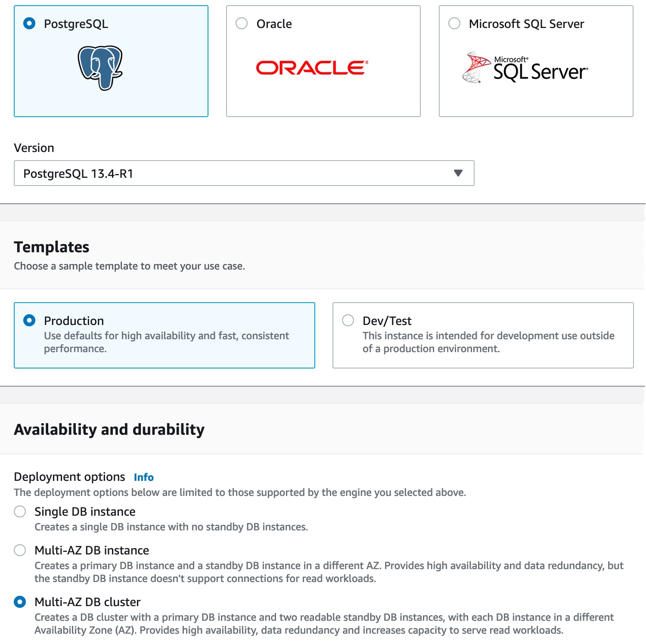This screenshot has width=646, height=644.
Task: Click the Microsoft SQL Server engine label
Action: coord(526,24)
